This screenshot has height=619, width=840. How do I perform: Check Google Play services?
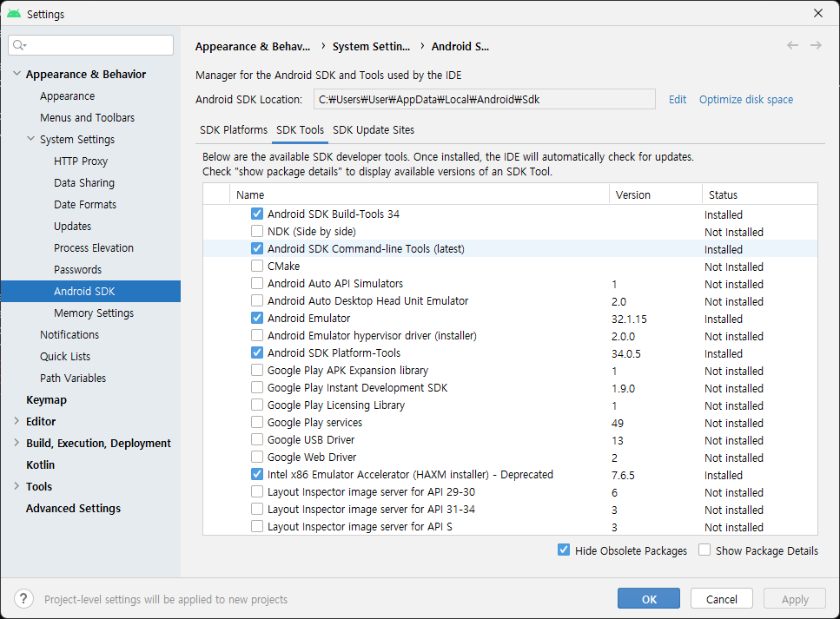point(257,423)
